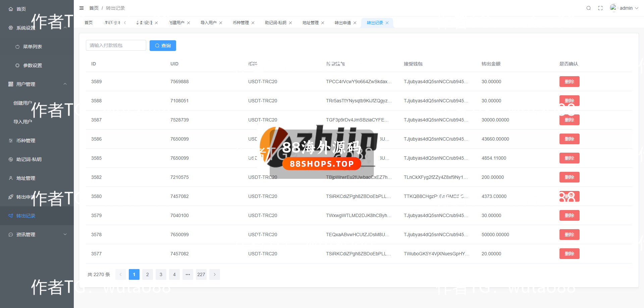The image size is (644, 308).
Task: Click the sidebar collapse hamburger icon
Action: click(x=82, y=8)
